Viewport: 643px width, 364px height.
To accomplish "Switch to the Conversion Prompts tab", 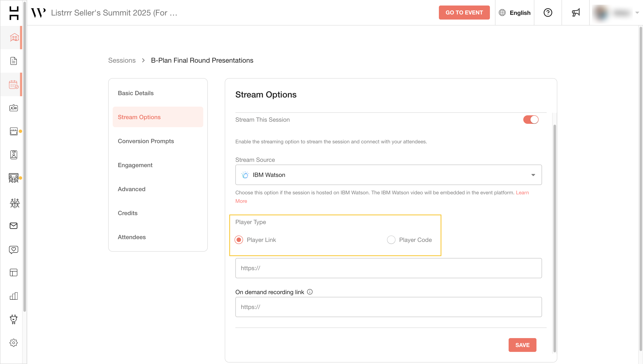I will coord(146,141).
